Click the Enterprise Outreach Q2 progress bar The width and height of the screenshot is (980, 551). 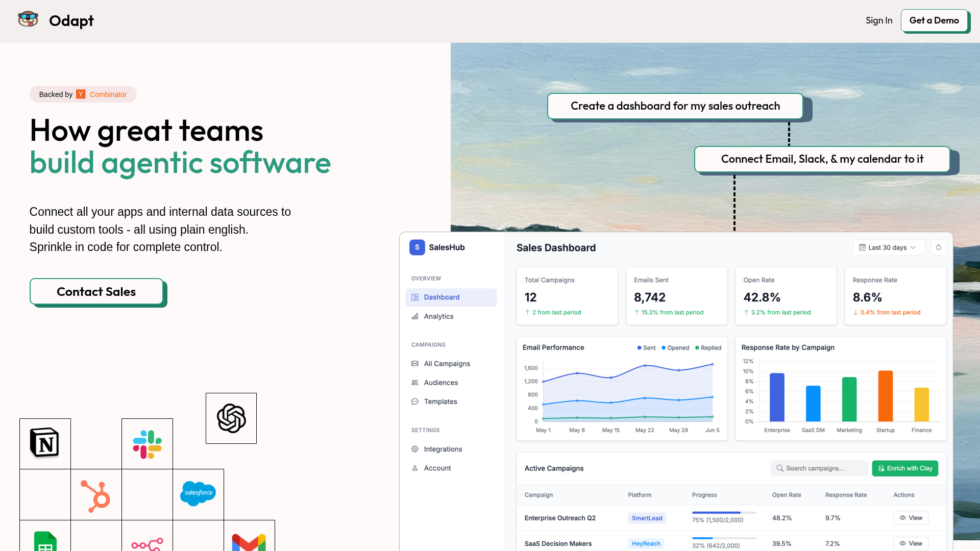[724, 513]
